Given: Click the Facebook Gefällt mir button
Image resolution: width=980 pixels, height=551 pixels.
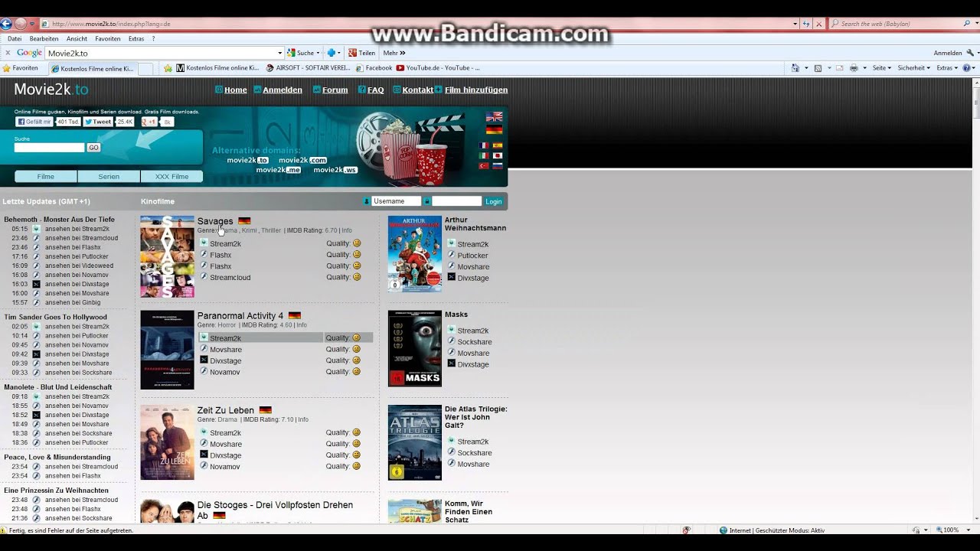Looking at the screenshot, I should (34, 122).
